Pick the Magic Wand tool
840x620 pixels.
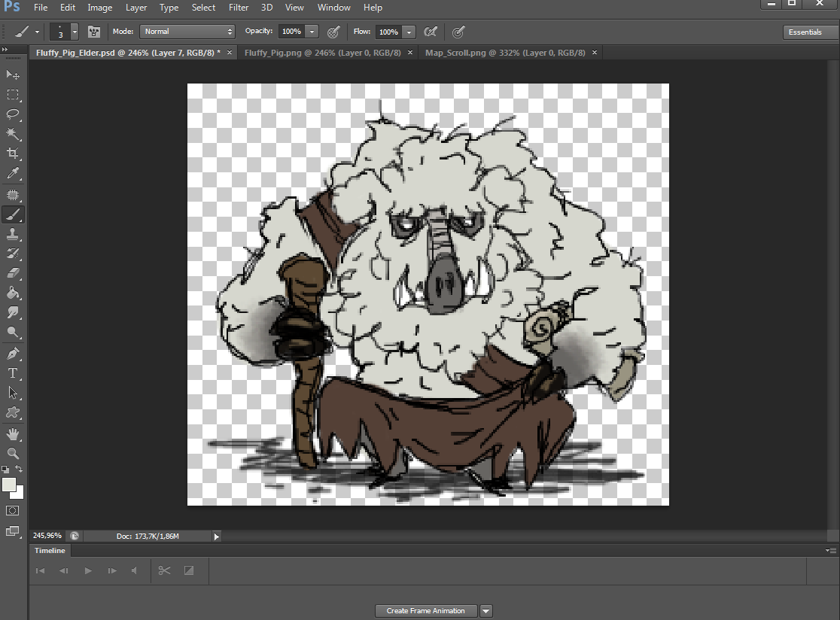click(x=13, y=134)
